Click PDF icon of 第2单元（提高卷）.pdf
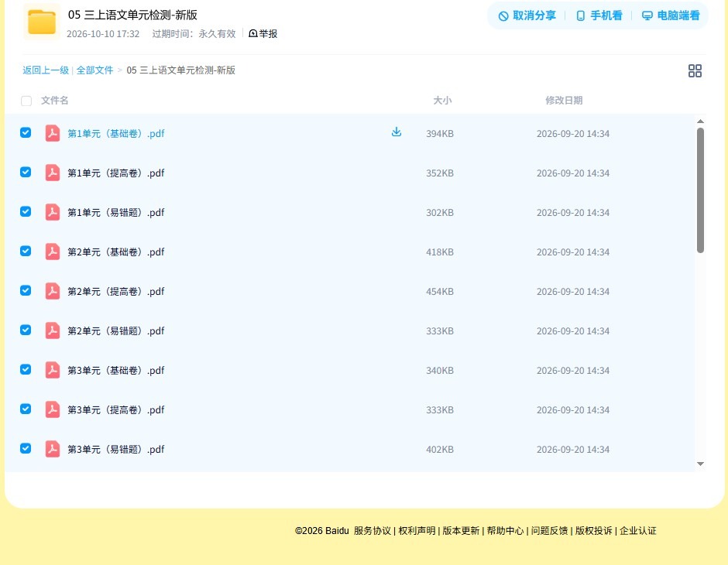728x565 pixels. pos(53,291)
